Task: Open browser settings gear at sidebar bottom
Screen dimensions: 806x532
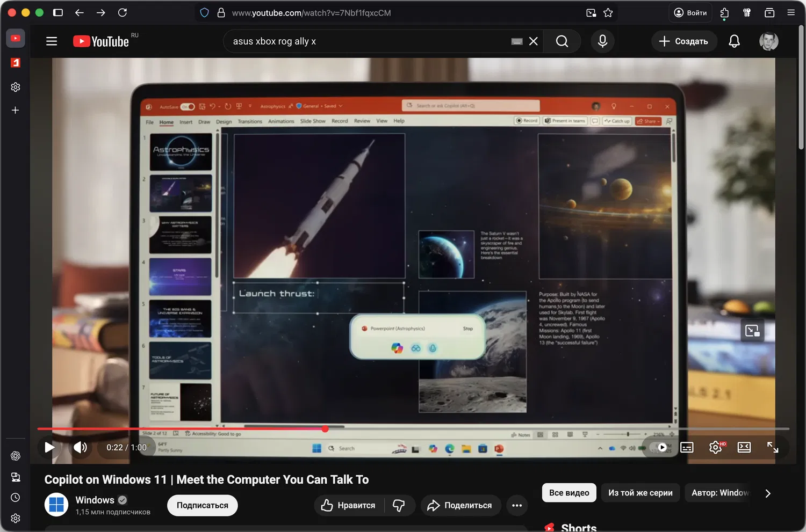Action: pos(16,518)
